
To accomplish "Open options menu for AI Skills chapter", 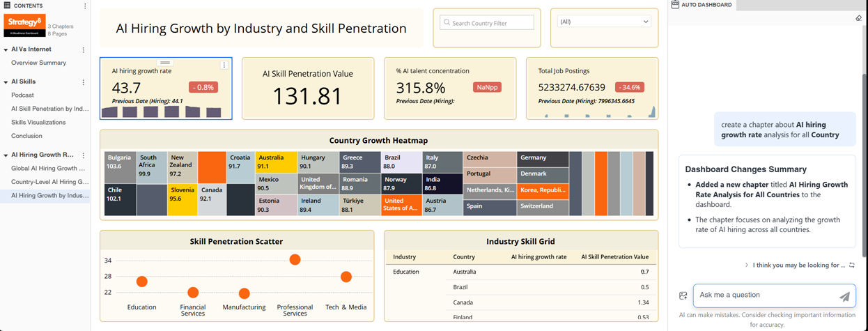I will click(x=84, y=82).
